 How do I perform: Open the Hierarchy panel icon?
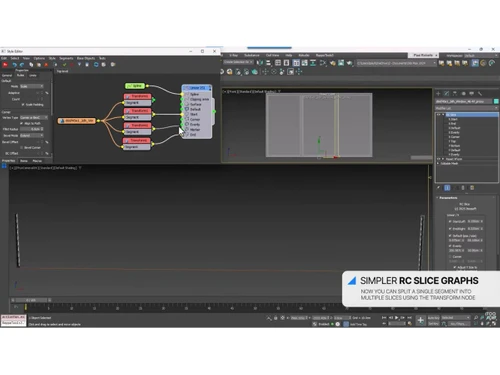[x=455, y=94]
